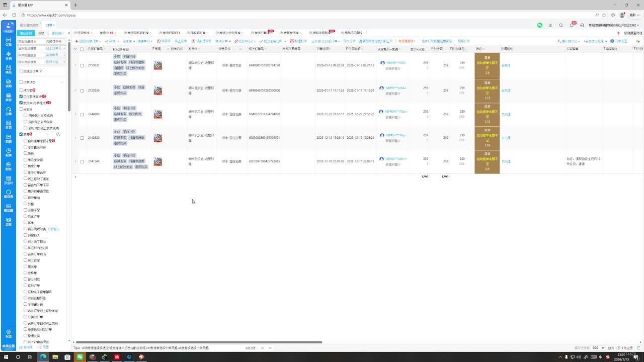Open 财务 icon in left sidebar
Screen dimensions: 644x362
(x=8, y=166)
